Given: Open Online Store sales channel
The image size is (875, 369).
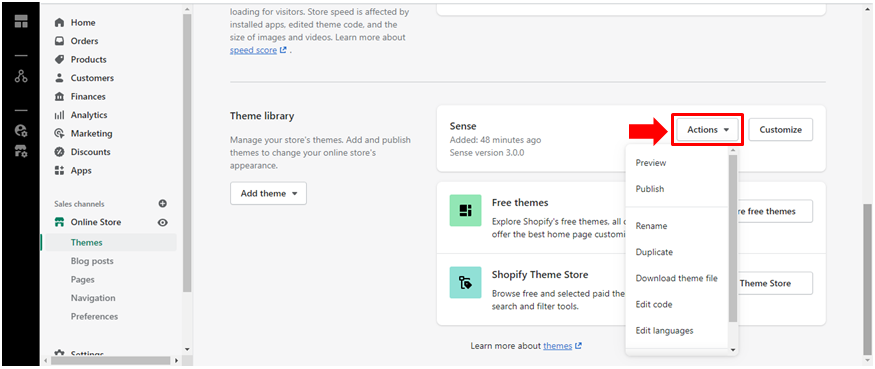Looking at the screenshot, I should [95, 222].
